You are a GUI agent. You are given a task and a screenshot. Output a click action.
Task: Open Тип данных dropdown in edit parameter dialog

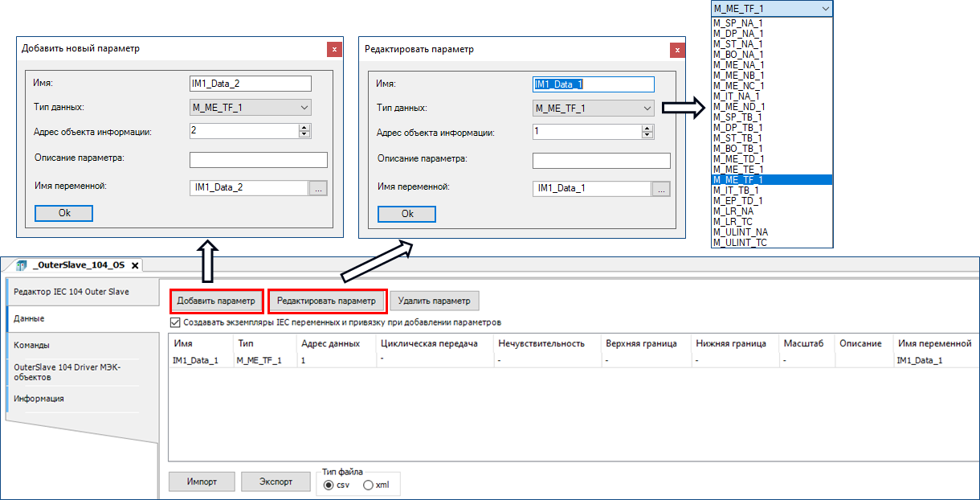click(593, 109)
